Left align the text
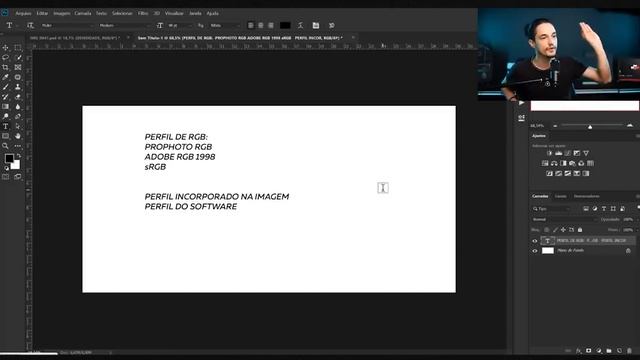Image resolution: width=640 pixels, height=360 pixels. (251, 25)
